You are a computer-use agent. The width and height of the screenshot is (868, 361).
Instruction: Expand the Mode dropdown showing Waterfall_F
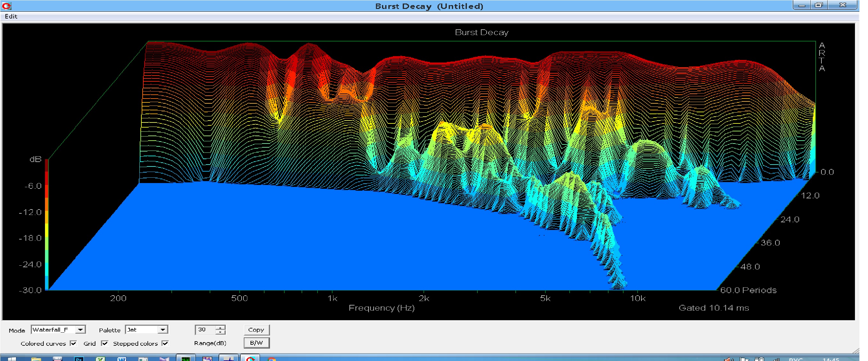click(80, 329)
